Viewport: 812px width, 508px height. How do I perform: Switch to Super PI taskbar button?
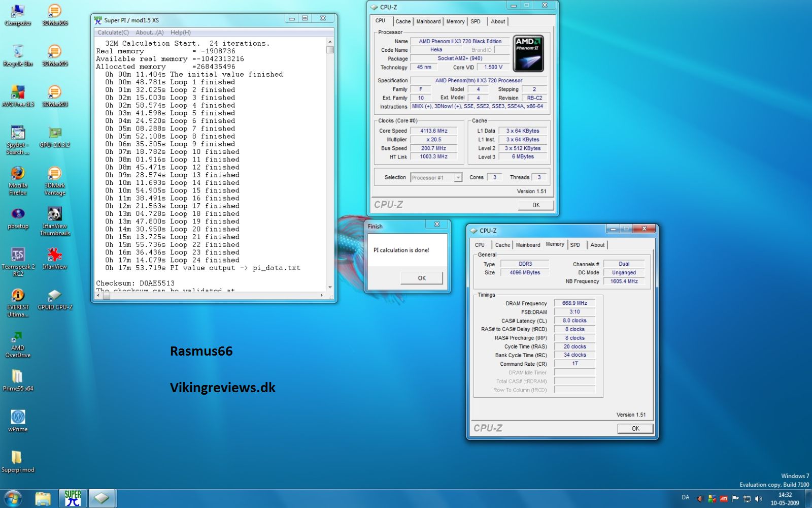tap(73, 498)
